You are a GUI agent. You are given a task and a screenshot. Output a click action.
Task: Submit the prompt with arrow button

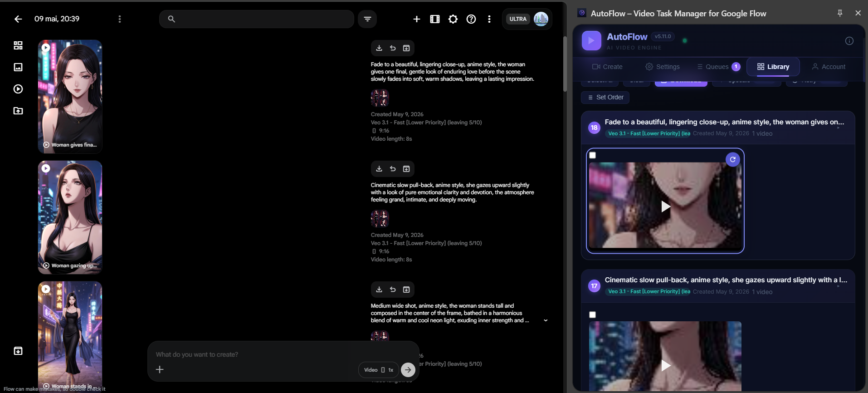pos(408,369)
